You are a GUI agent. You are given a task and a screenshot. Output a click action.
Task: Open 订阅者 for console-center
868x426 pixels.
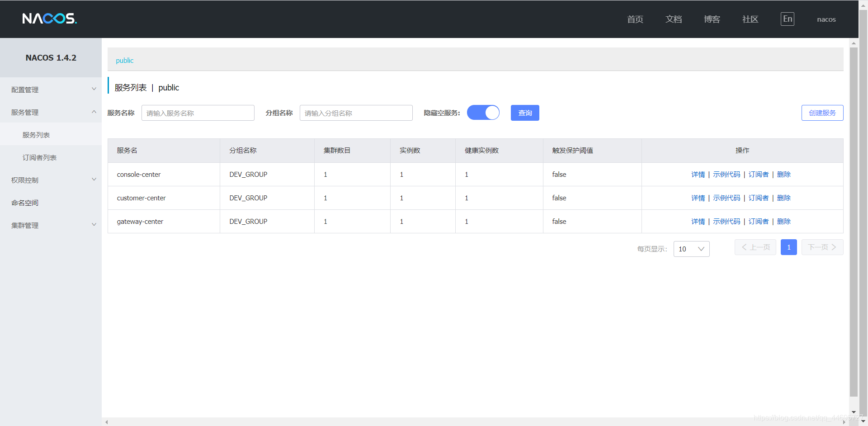click(759, 175)
